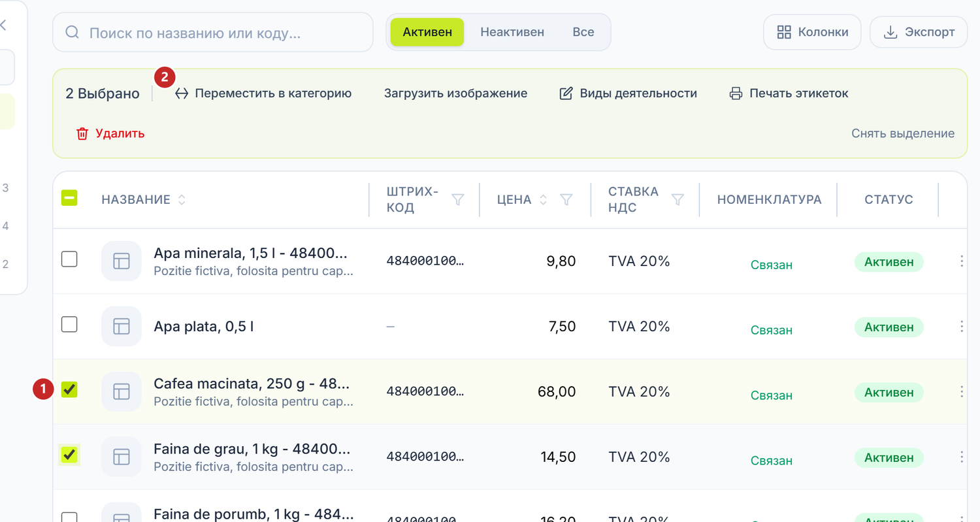Open Виды деятельности bulk action
The image size is (980, 522).
628,93
